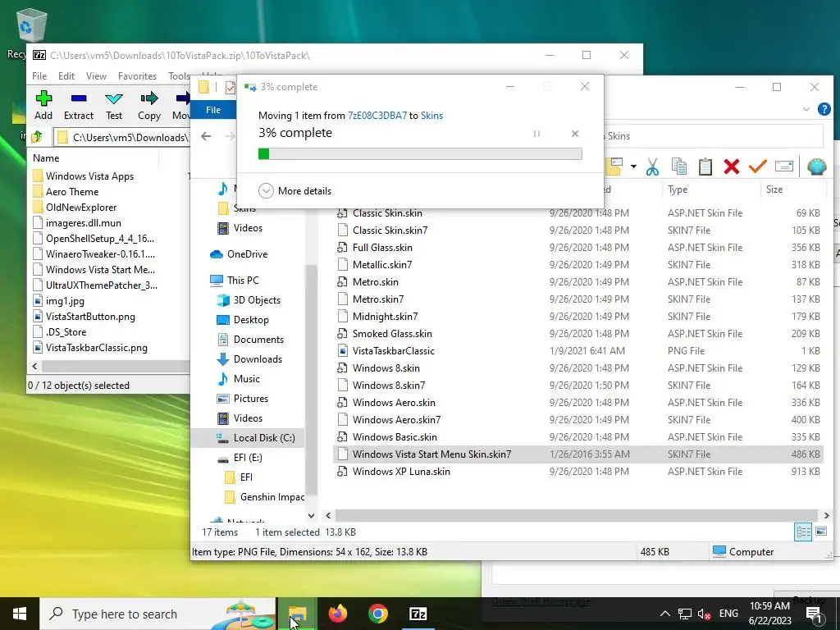
Task: Click the ENG language indicator
Action: click(728, 614)
